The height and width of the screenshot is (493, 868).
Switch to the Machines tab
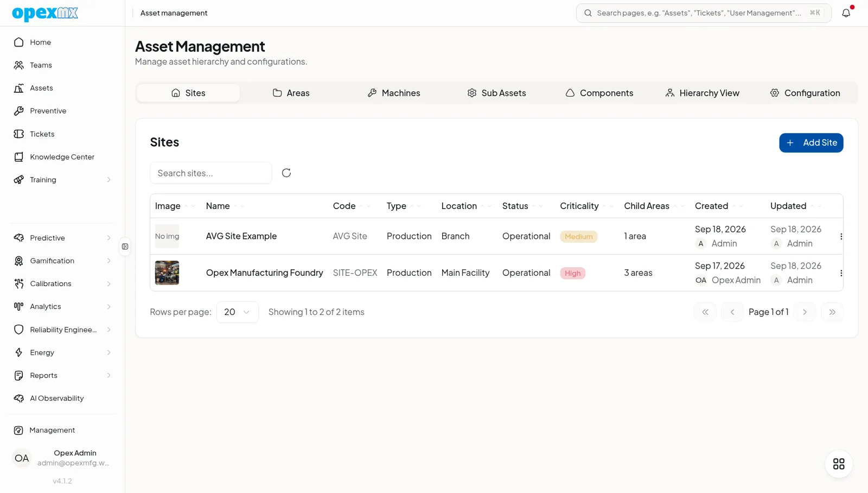pos(393,93)
